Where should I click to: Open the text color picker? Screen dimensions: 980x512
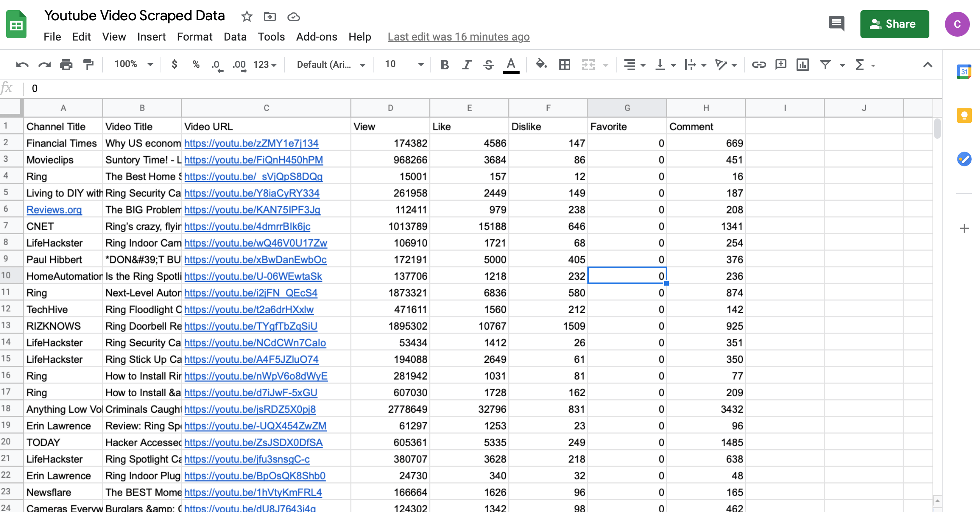tap(511, 65)
